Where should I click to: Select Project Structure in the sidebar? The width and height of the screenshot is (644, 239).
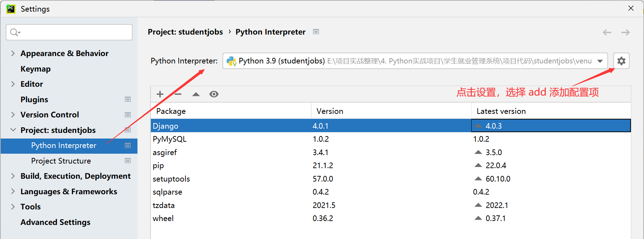click(x=61, y=161)
